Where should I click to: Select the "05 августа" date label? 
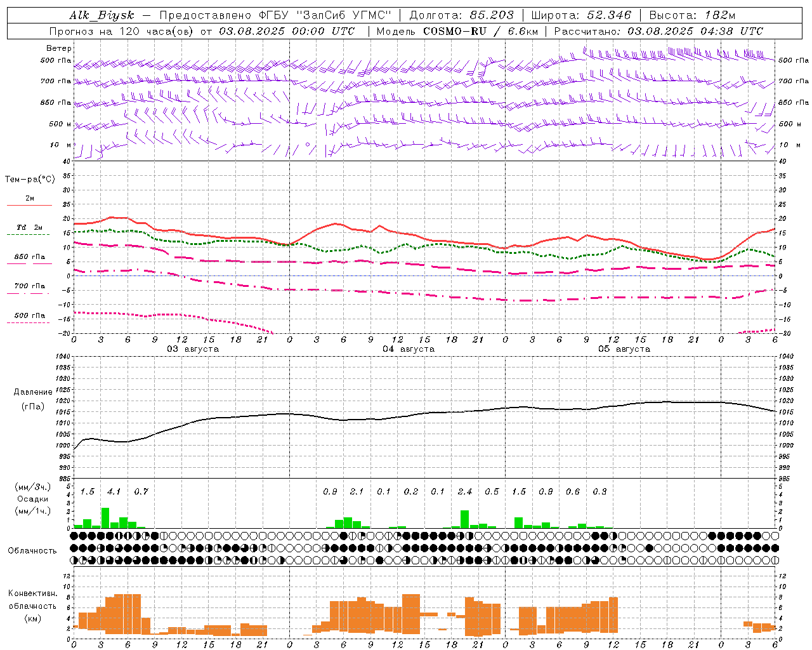click(x=624, y=349)
